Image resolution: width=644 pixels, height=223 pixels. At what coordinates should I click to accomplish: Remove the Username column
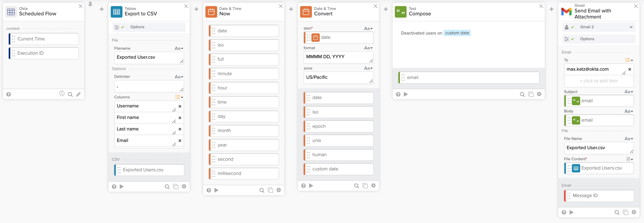(180, 106)
